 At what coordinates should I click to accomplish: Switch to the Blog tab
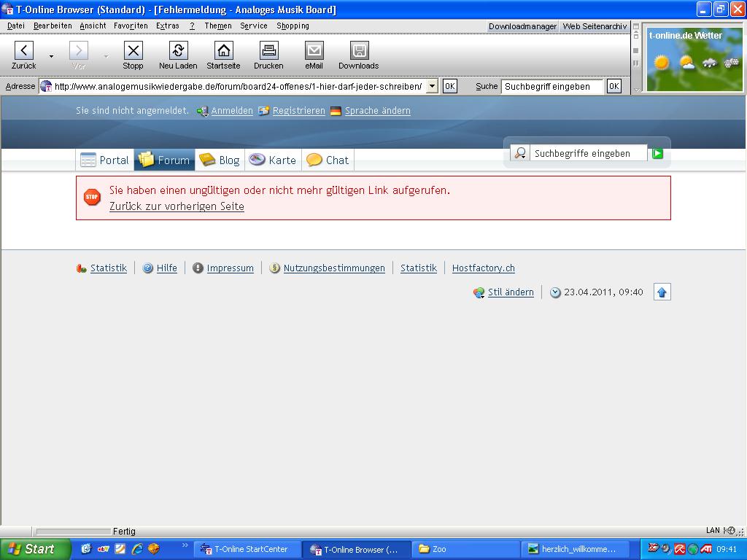[x=220, y=160]
